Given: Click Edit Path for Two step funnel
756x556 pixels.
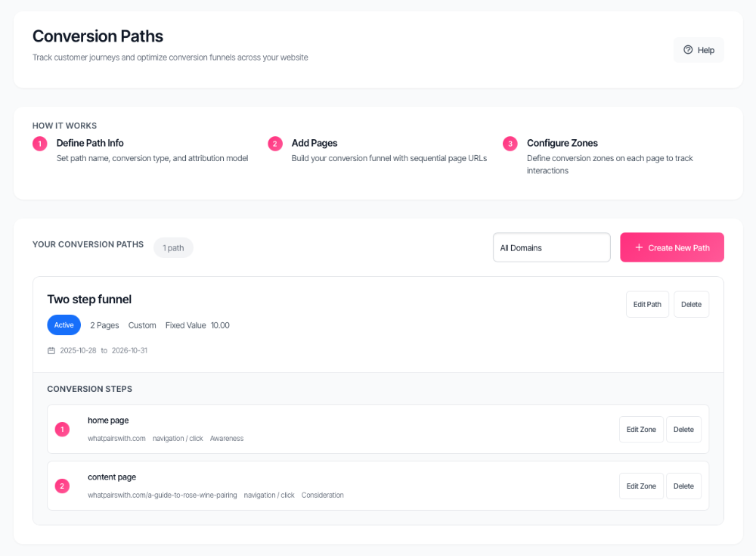Looking at the screenshot, I should coord(647,303).
